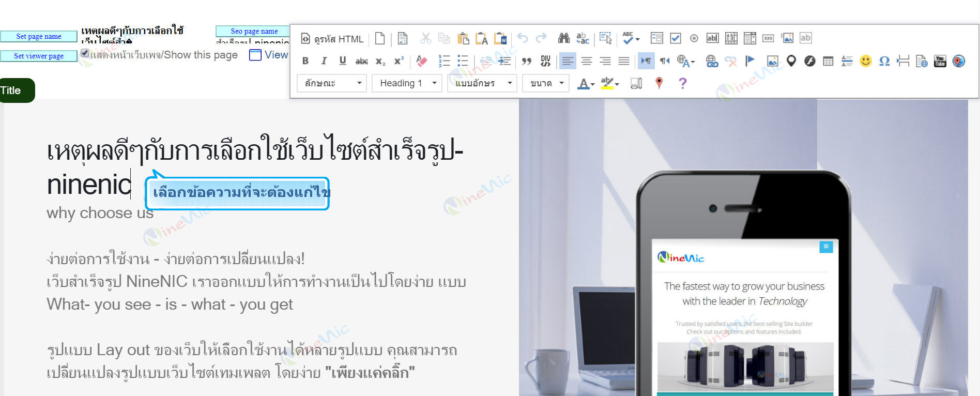Click the Remove Format eraser icon
Image resolution: width=980 pixels, height=396 pixels.
pos(421,61)
